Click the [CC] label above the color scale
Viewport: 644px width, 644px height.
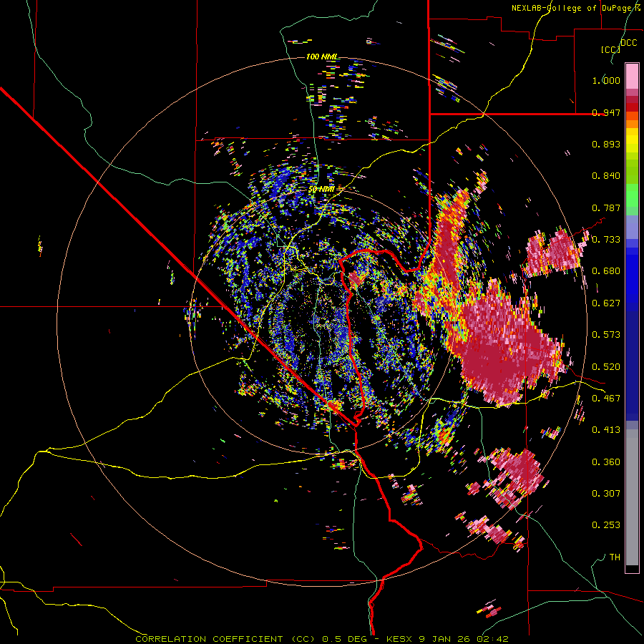[x=610, y=49]
